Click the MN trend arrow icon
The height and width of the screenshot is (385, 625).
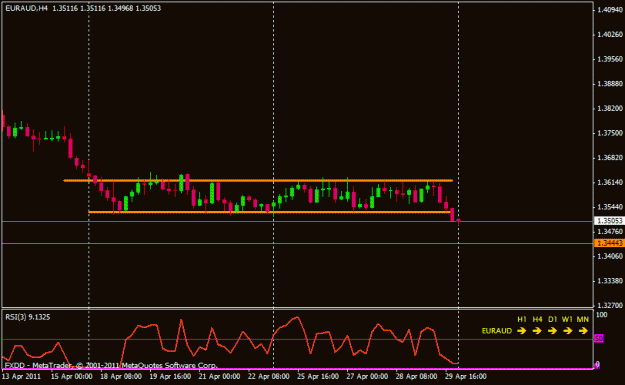tap(583, 331)
